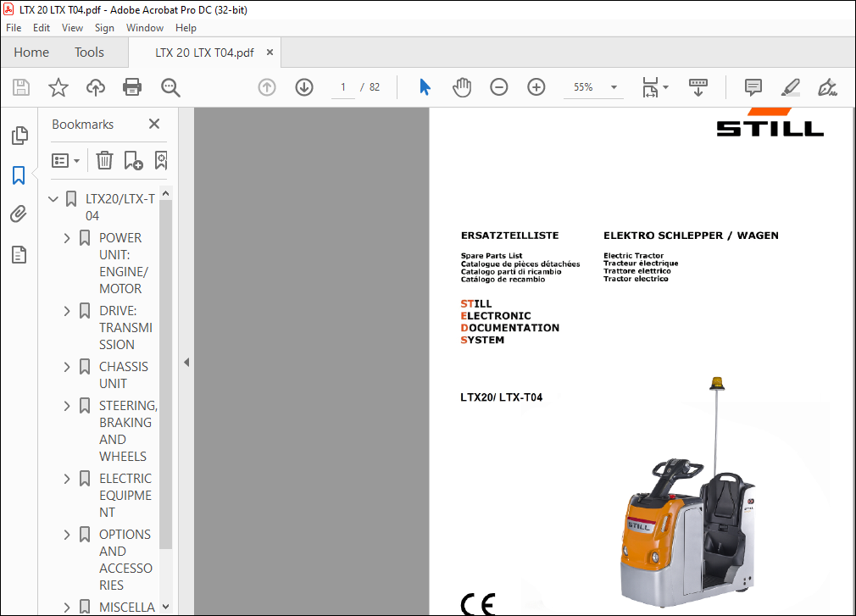Add the file to starred favorites
This screenshot has height=616, width=856.
tap(58, 87)
